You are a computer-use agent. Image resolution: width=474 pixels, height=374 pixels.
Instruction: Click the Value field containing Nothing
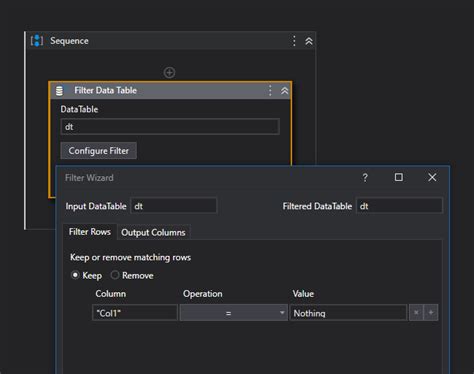[x=348, y=313]
